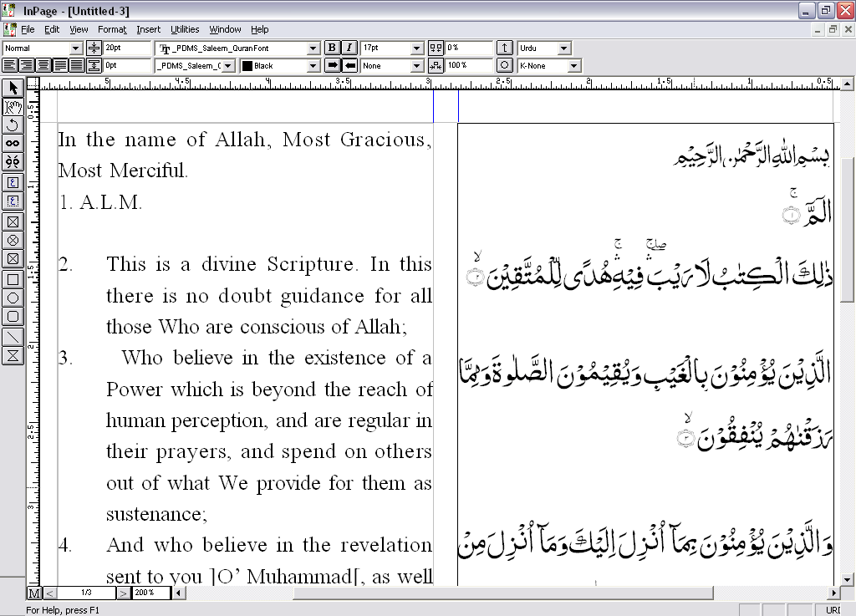
Task: Open the K-None kashida dropdown
Action: point(573,65)
